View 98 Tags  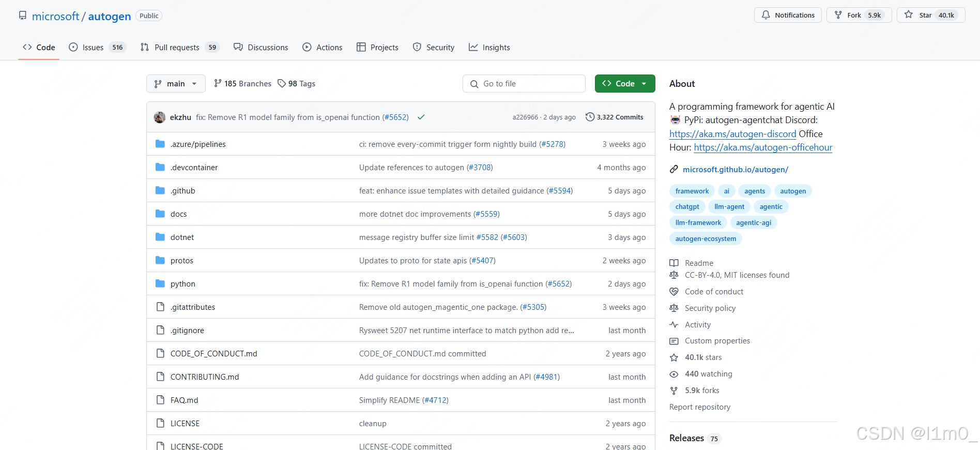pos(297,84)
